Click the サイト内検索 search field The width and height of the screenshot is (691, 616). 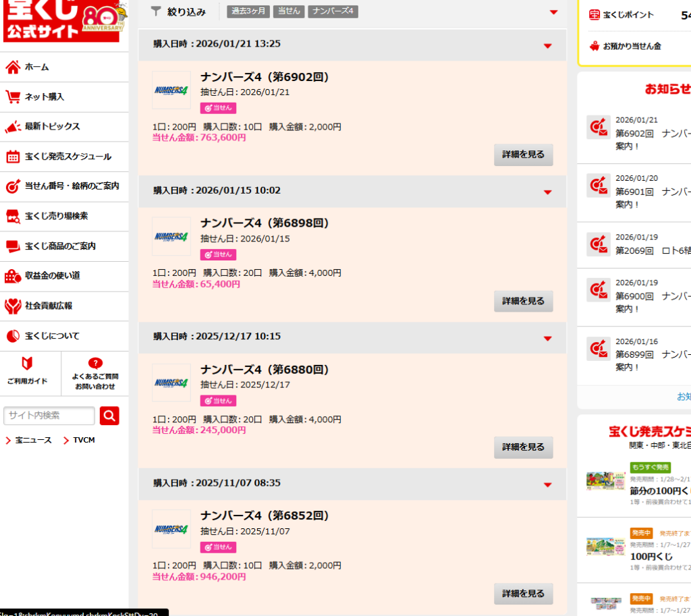(x=49, y=416)
